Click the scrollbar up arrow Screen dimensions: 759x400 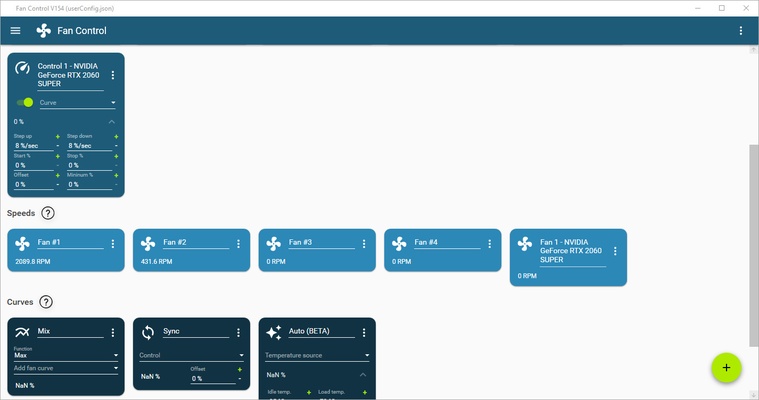(x=754, y=49)
